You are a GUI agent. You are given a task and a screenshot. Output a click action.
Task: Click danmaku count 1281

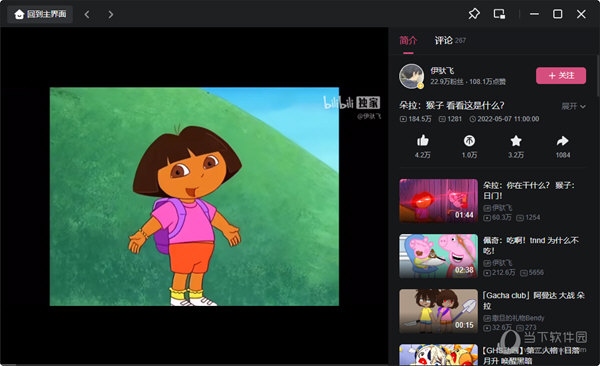coord(450,119)
